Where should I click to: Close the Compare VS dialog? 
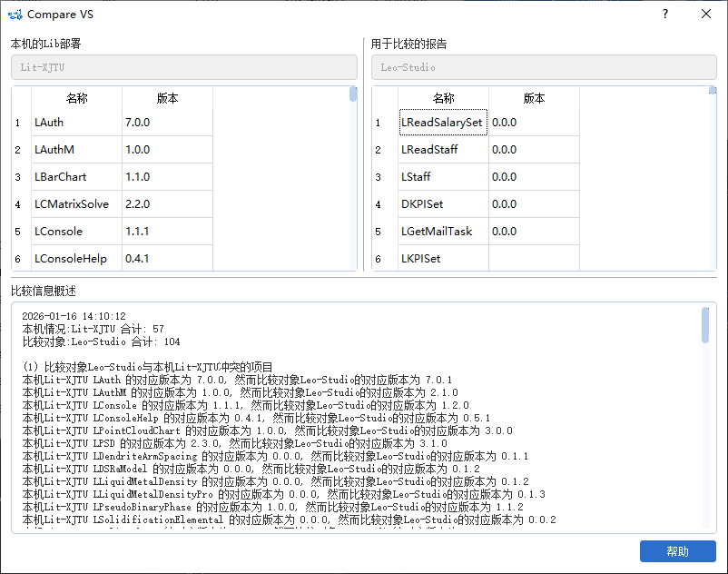coord(706,15)
